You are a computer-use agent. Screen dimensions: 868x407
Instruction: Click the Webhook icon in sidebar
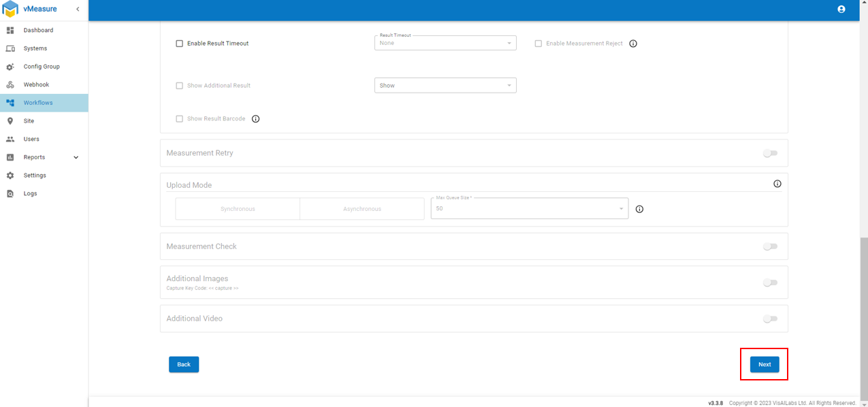pos(10,85)
